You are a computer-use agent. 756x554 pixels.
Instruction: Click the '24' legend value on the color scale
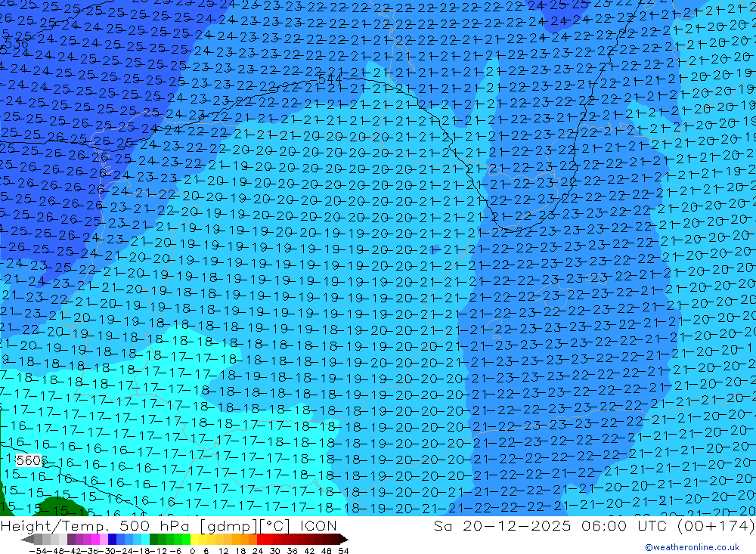(258, 550)
